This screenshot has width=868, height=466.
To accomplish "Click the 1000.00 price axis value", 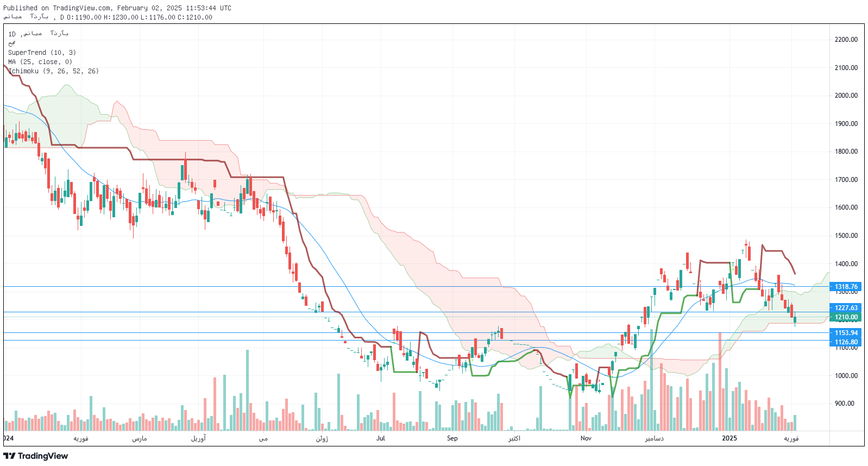I will pos(846,376).
